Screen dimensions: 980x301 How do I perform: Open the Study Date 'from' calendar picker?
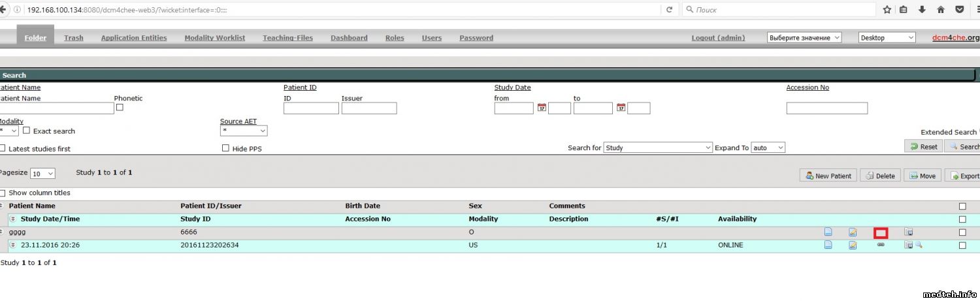pyautogui.click(x=542, y=108)
